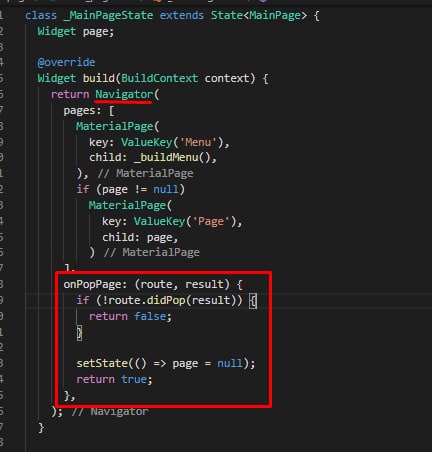Click 'null' inside the setState call

tap(230, 363)
